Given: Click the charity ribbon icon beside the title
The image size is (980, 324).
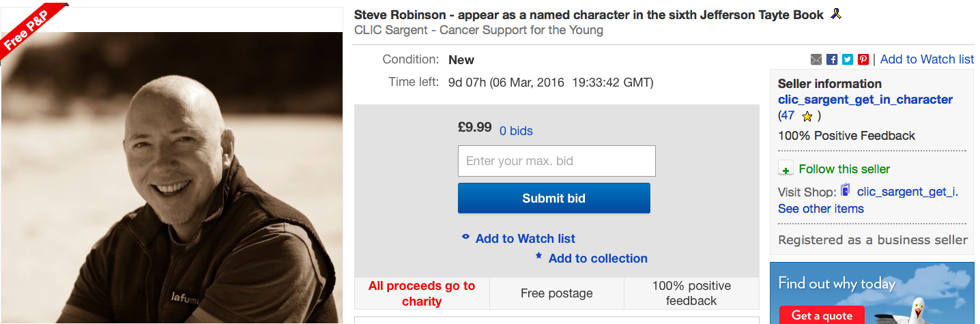Looking at the screenshot, I should tap(835, 14).
